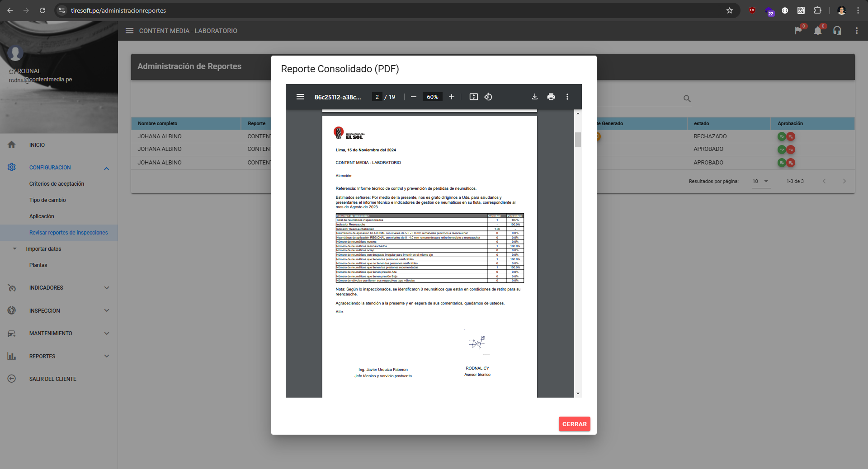Click the fit to page icon

click(473, 97)
